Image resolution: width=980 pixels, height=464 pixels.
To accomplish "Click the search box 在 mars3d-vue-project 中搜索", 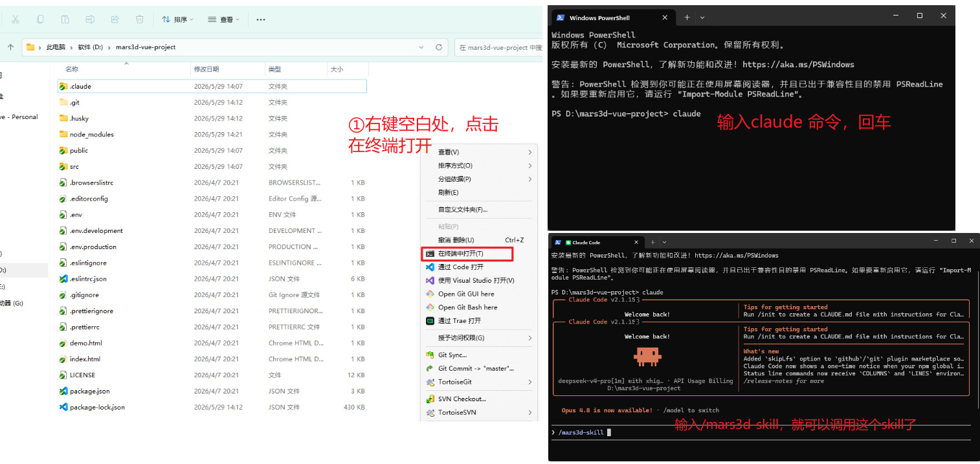I will [x=498, y=47].
